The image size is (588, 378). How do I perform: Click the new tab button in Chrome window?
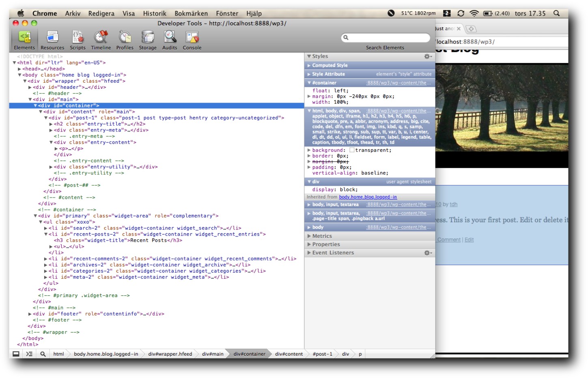pos(471,29)
